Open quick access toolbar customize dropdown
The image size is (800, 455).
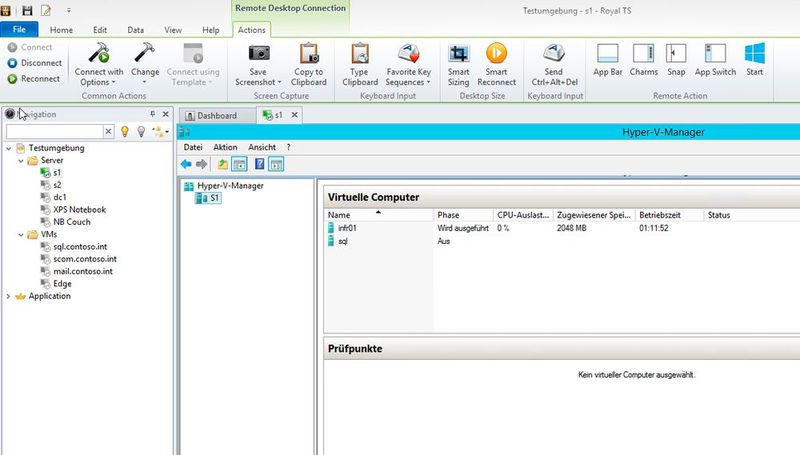pyautogui.click(x=68, y=10)
